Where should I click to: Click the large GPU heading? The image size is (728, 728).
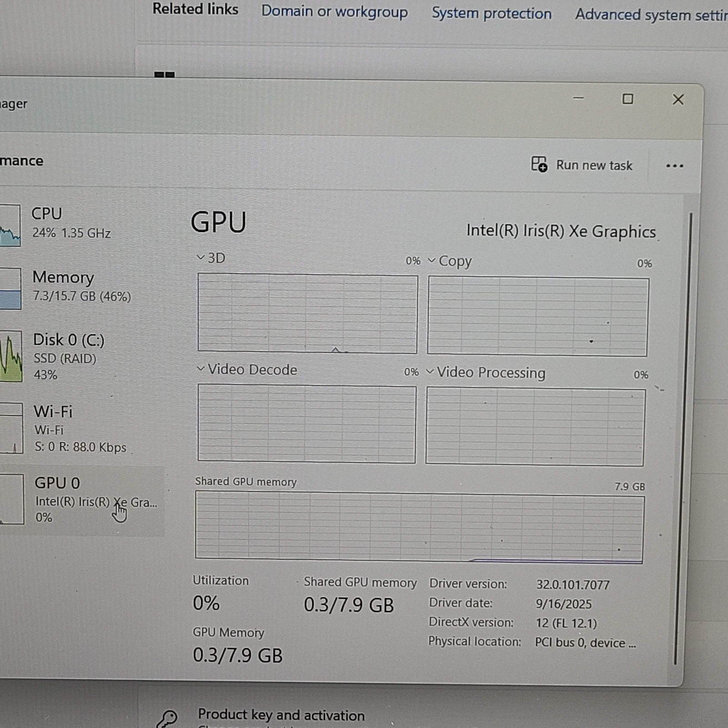tap(218, 222)
